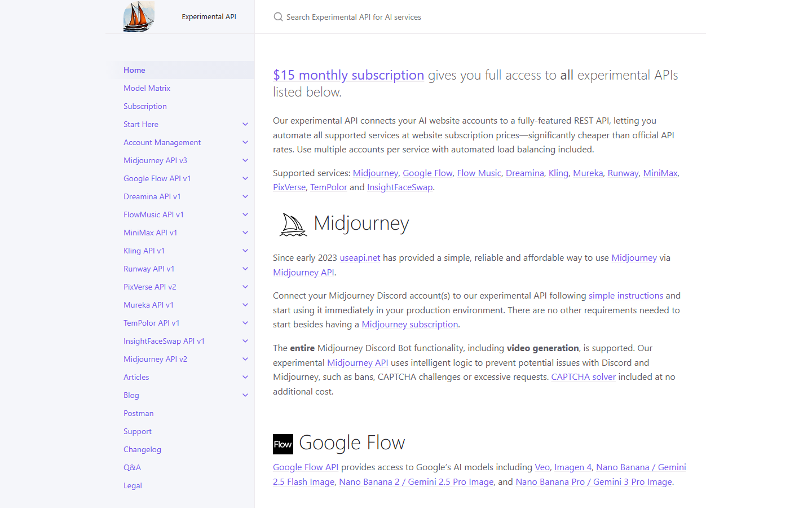Open Model Matrix in the sidebar
The image size is (812, 508).
coord(147,88)
